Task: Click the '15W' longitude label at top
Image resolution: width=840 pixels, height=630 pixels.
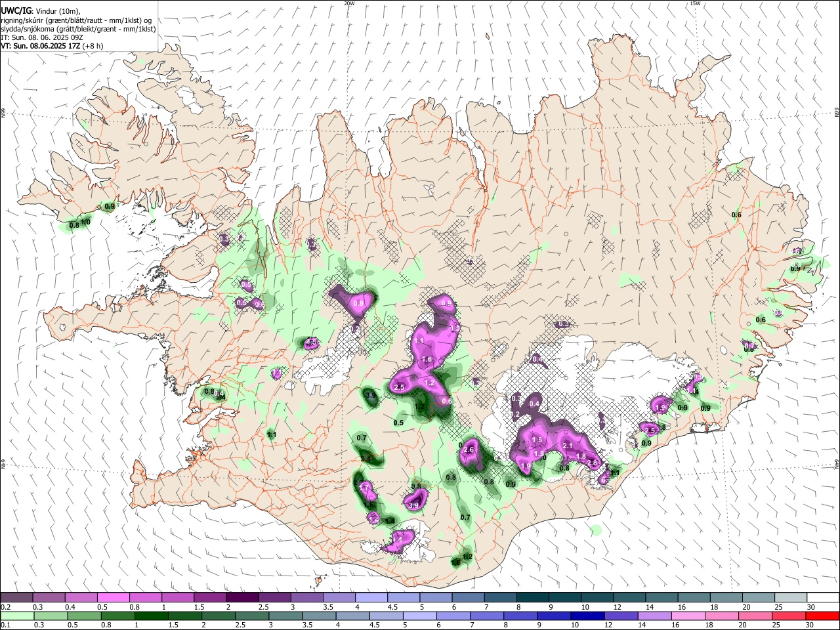Action: point(695,3)
